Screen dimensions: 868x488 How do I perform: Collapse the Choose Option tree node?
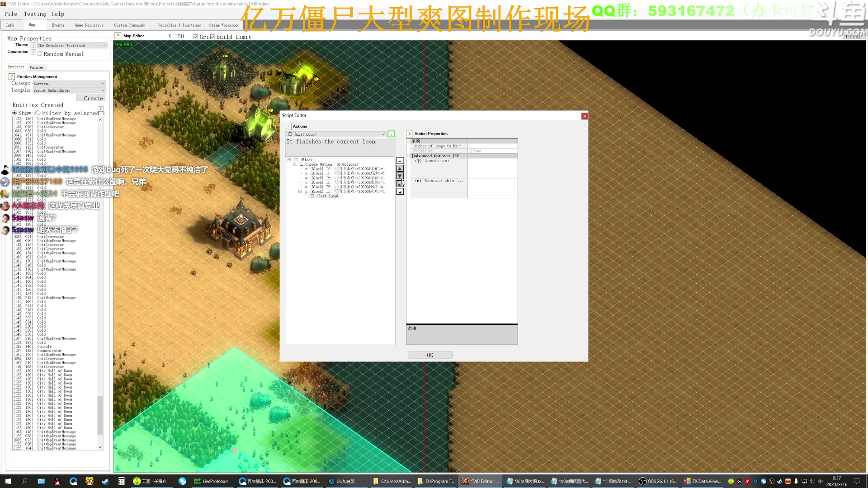(294, 164)
